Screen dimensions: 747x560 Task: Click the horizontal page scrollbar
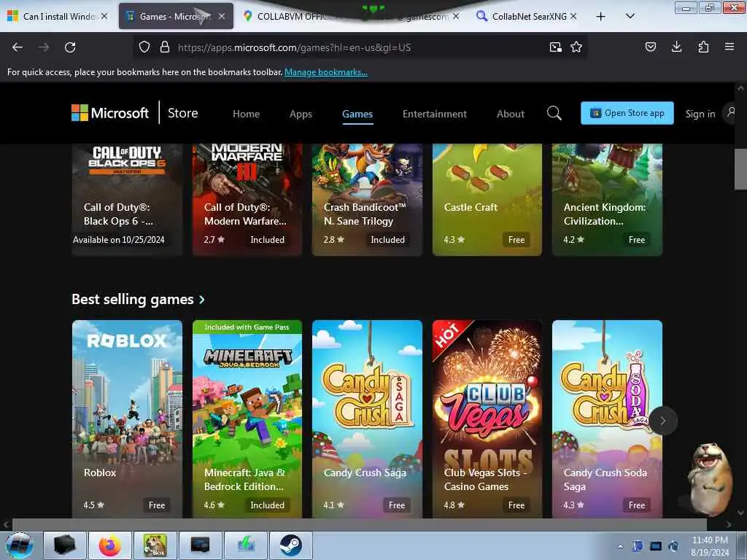point(359,524)
